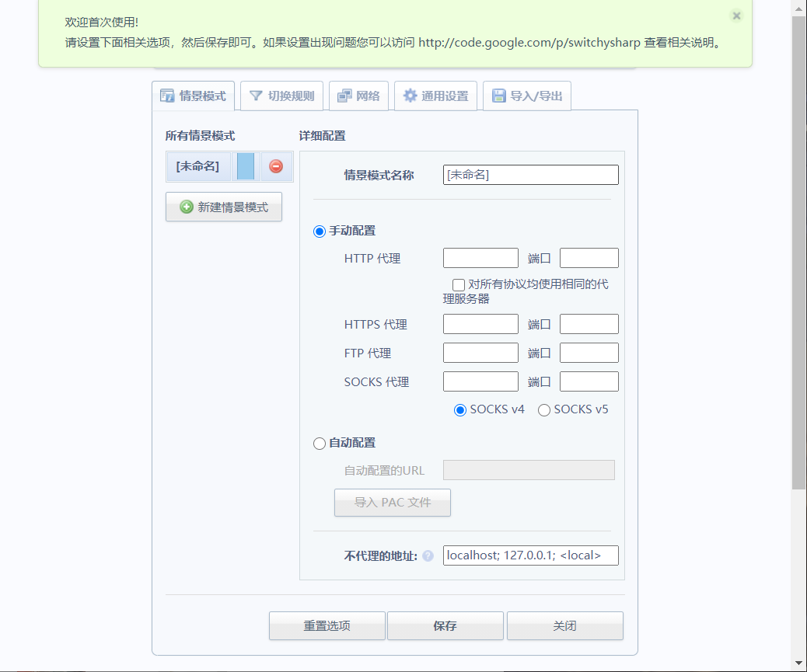Click the help question mark beside 不代理的地址
Screen dimensions: 807x672
[427, 555]
